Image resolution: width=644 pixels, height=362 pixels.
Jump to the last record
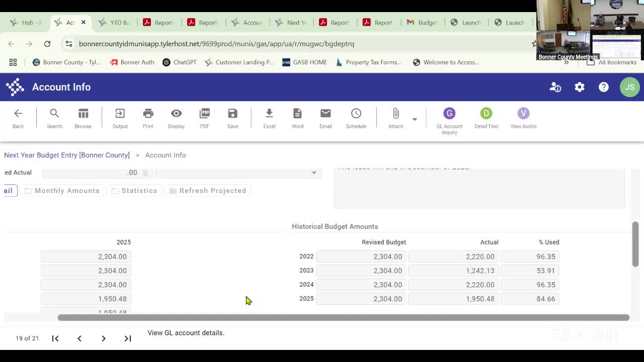point(128,338)
